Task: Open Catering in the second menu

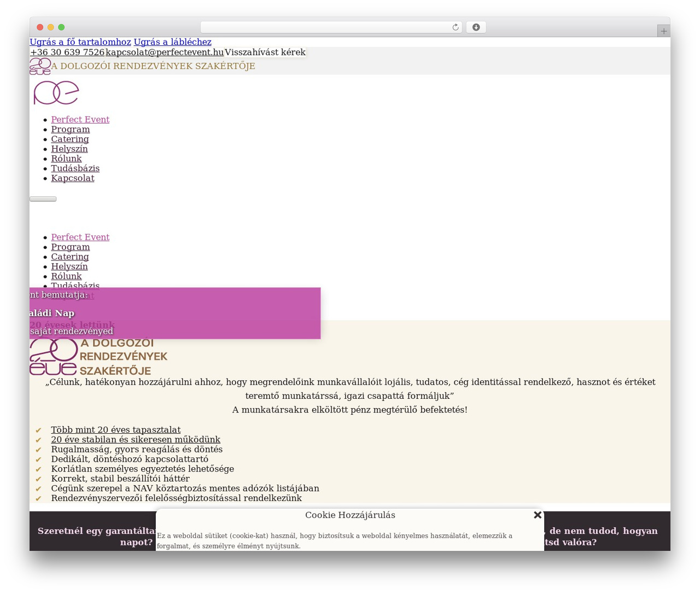Action: [70, 257]
